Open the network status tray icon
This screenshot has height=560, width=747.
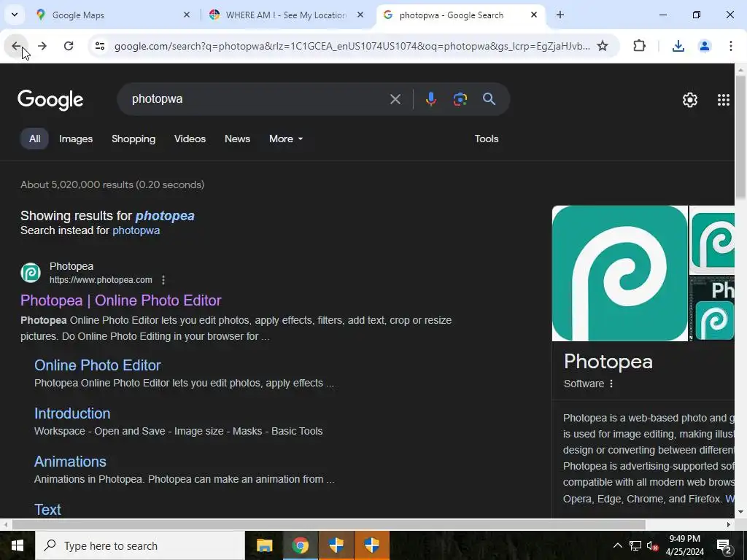point(635,545)
